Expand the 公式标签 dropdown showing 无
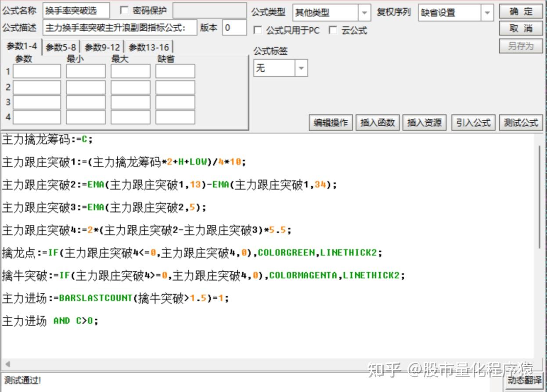 tap(301, 68)
